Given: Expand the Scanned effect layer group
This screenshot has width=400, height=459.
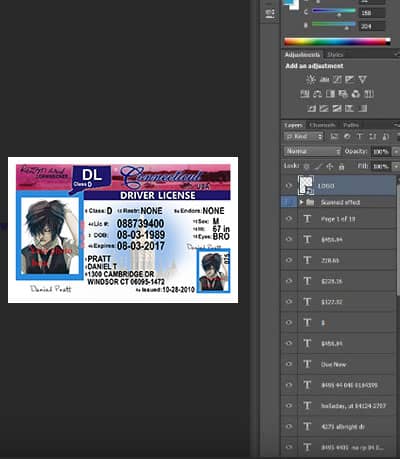Looking at the screenshot, I should (301, 202).
